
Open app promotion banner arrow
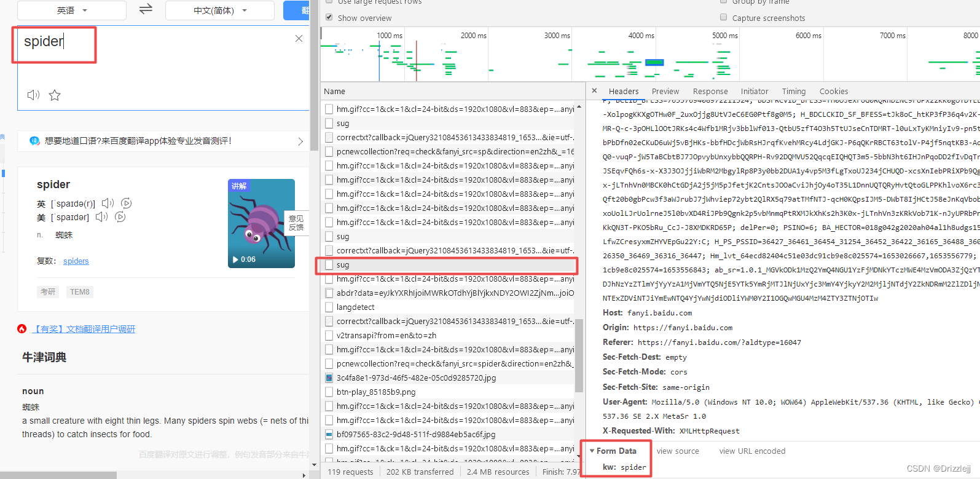click(300, 141)
